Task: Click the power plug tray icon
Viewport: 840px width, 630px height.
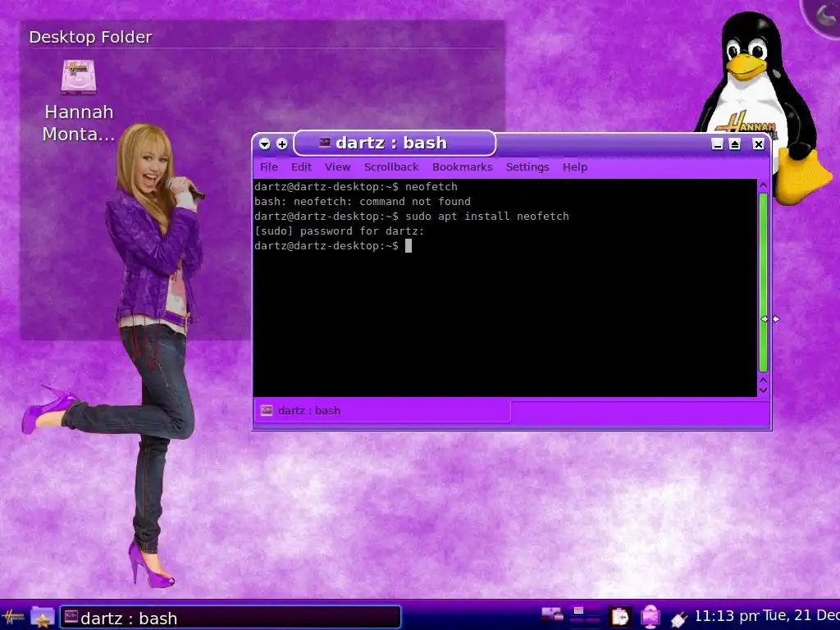Action: pos(678,619)
